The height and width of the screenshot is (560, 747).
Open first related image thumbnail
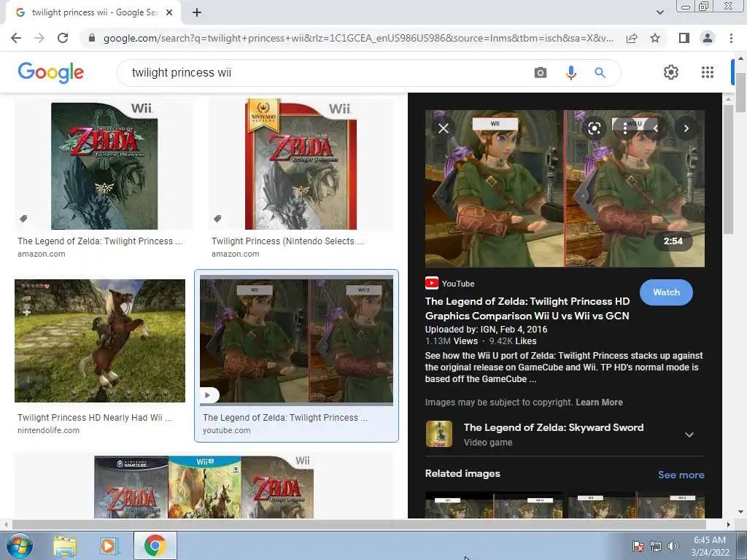pyautogui.click(x=494, y=505)
